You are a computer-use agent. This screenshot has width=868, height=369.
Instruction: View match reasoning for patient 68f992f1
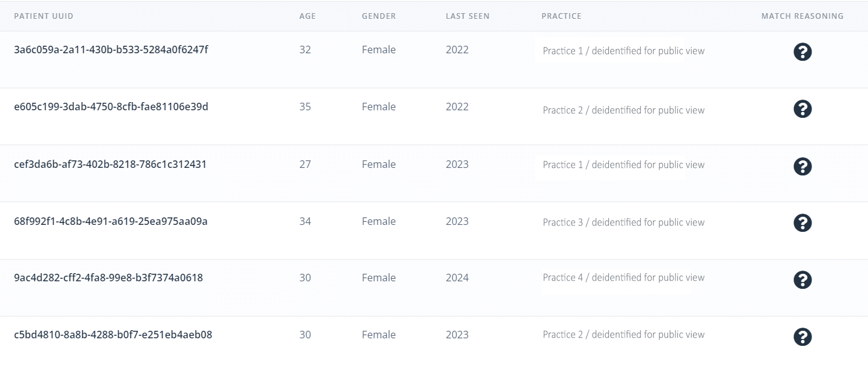[x=802, y=223]
